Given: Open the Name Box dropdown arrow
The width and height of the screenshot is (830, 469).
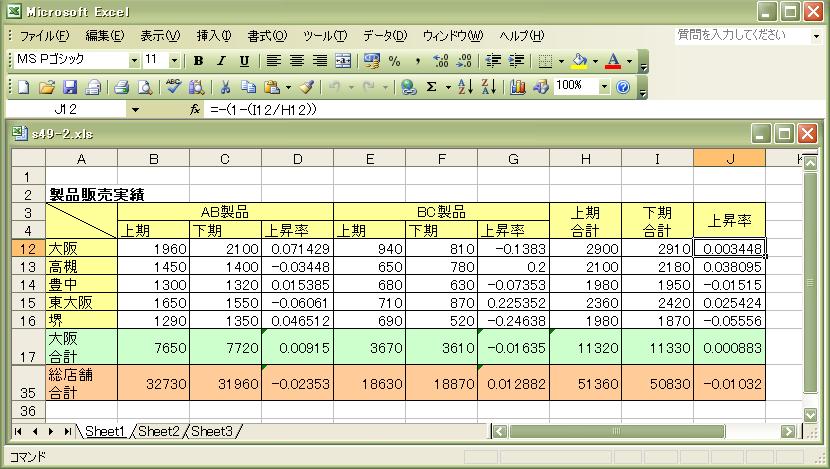Looking at the screenshot, I should (x=135, y=110).
